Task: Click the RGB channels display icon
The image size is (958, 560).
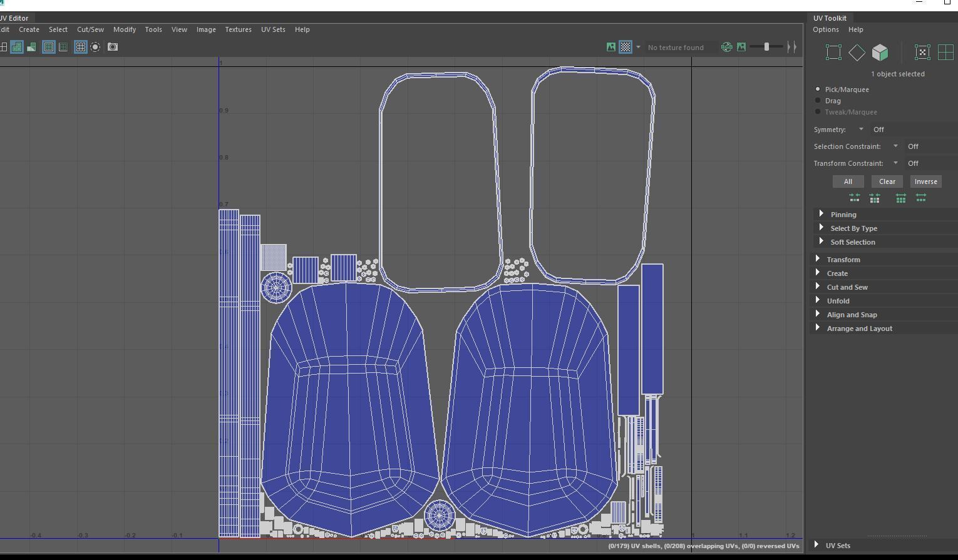Action: click(726, 47)
